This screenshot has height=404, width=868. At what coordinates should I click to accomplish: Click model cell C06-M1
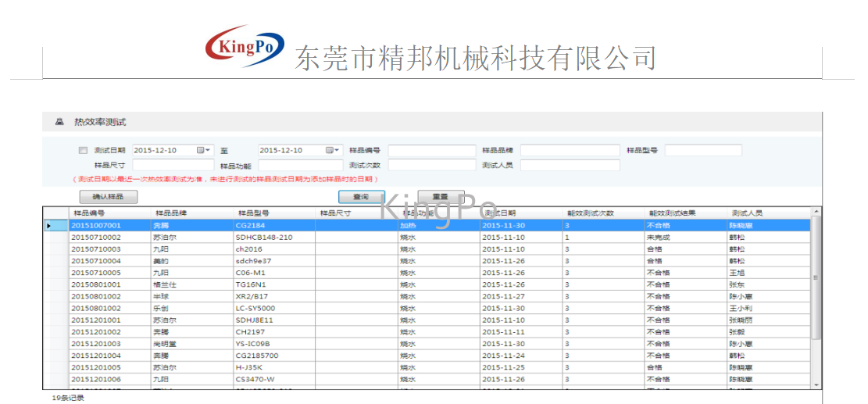(x=274, y=273)
